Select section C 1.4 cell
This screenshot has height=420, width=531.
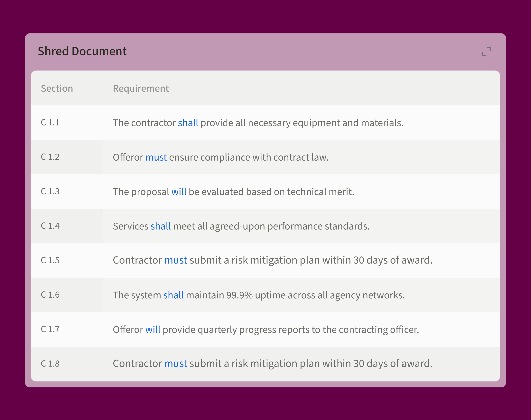(x=50, y=226)
